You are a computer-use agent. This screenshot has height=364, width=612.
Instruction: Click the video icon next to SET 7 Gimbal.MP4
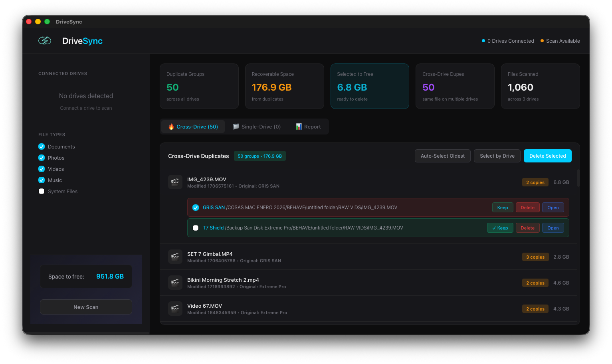pos(175,257)
